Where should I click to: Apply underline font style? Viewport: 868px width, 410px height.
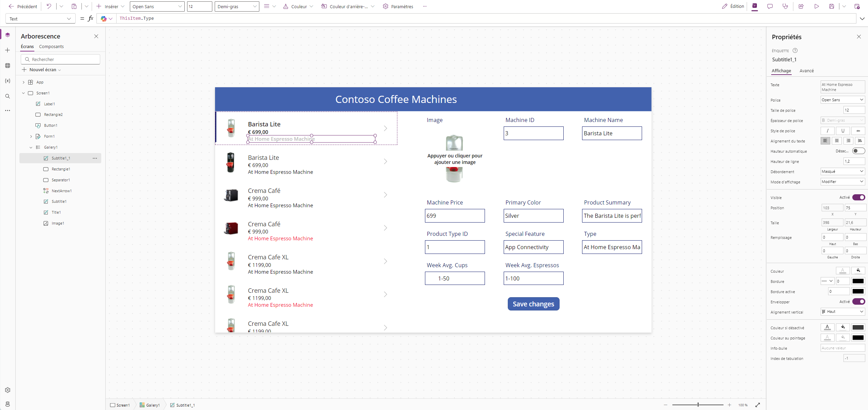point(843,131)
